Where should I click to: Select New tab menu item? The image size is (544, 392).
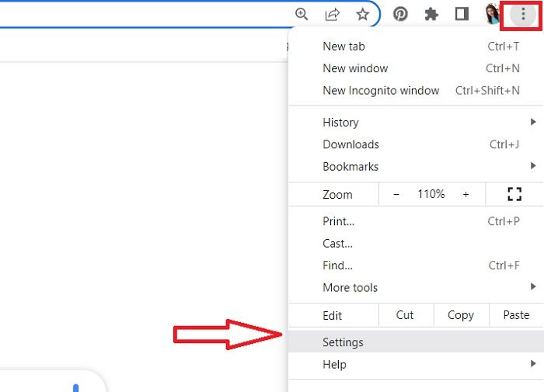[x=416, y=47]
